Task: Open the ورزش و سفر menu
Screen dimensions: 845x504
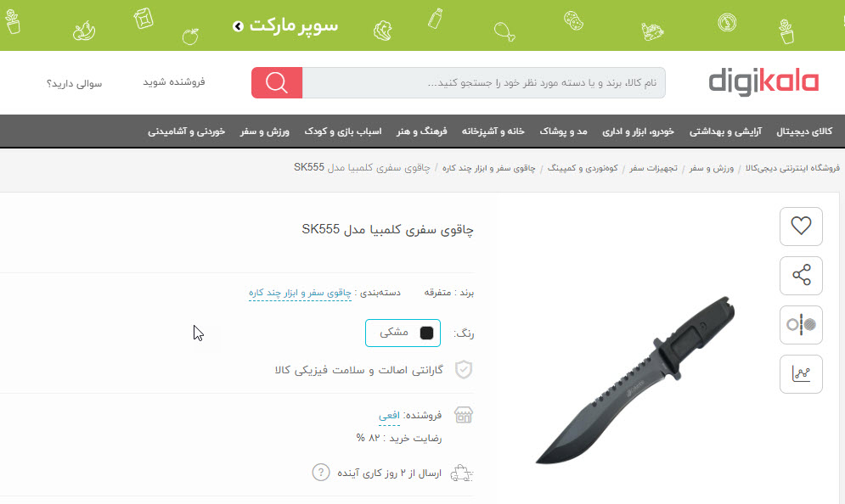Action: click(265, 131)
